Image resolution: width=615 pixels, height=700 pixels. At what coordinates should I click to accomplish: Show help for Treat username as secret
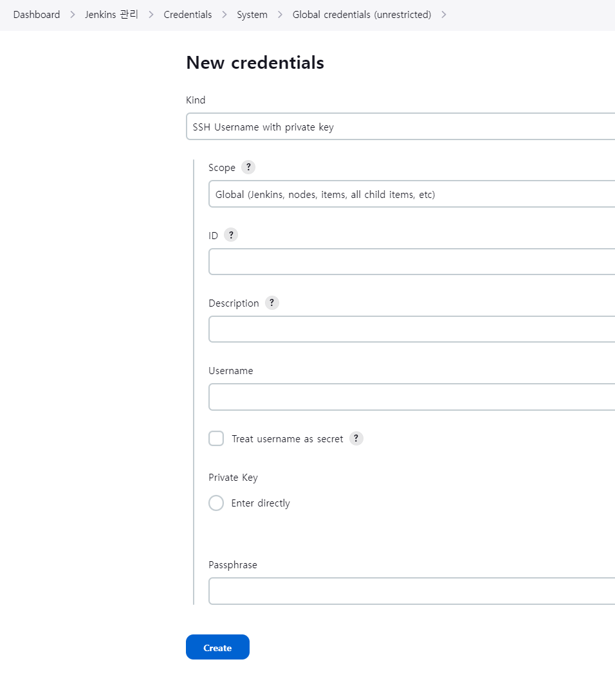pos(356,438)
